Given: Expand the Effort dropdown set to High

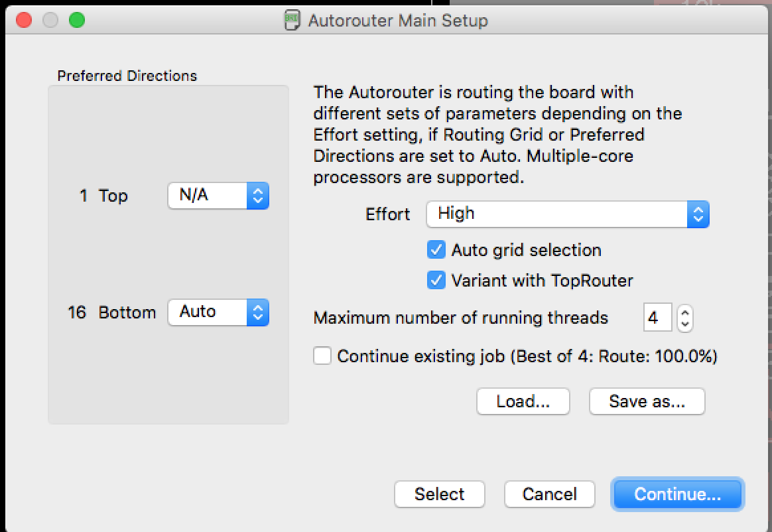Looking at the screenshot, I should [x=568, y=214].
